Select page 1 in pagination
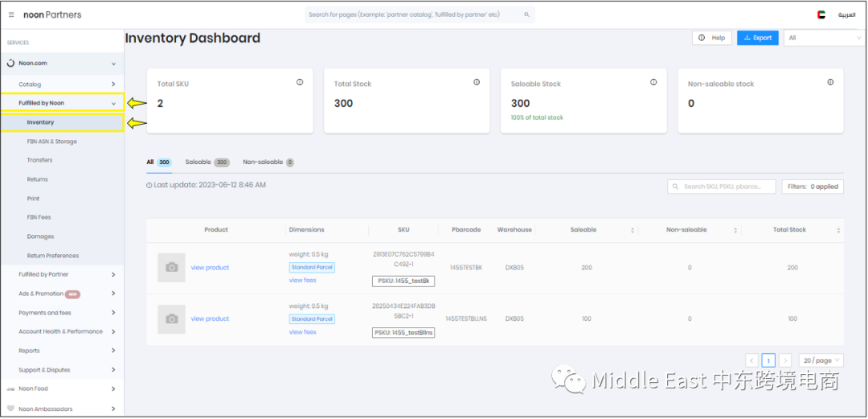Image resolution: width=868 pixels, height=419 pixels. pos(768,360)
